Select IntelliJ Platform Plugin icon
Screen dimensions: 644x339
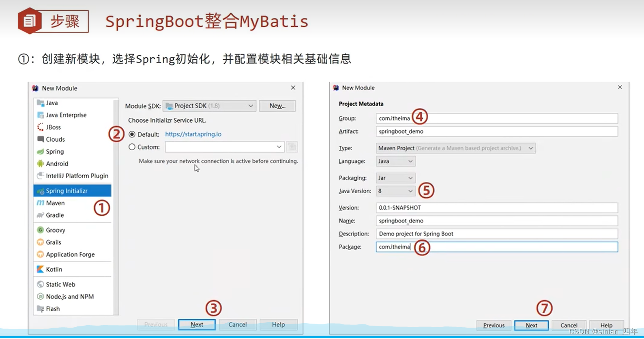pyautogui.click(x=41, y=176)
